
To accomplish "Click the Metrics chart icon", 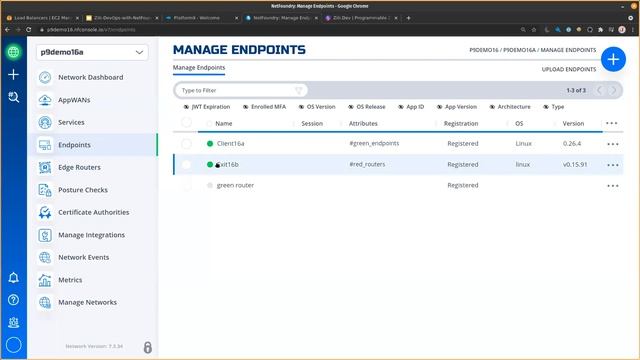I will pos(45,280).
